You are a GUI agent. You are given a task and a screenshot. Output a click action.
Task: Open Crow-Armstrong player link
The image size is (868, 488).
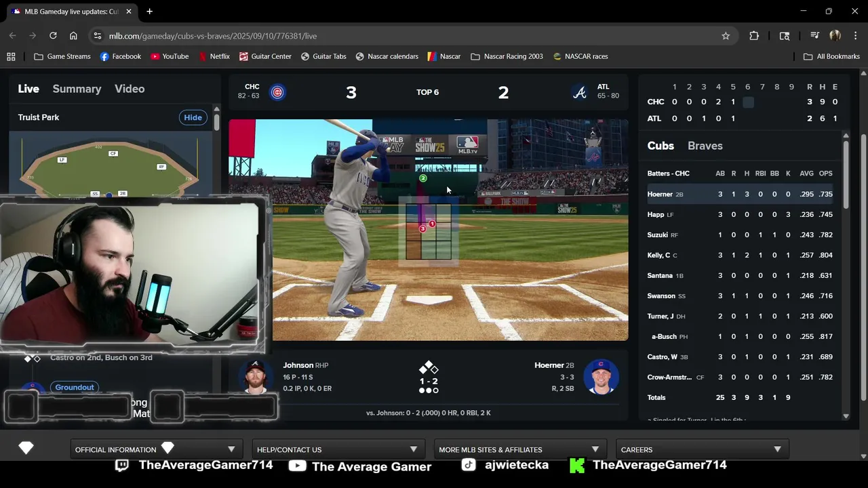pyautogui.click(x=669, y=377)
